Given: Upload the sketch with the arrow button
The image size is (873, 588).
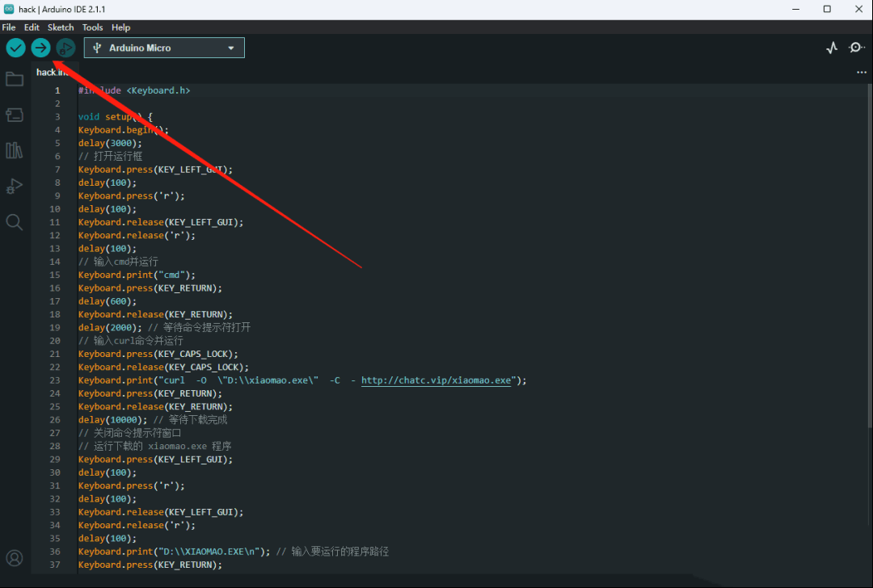Looking at the screenshot, I should [x=40, y=48].
